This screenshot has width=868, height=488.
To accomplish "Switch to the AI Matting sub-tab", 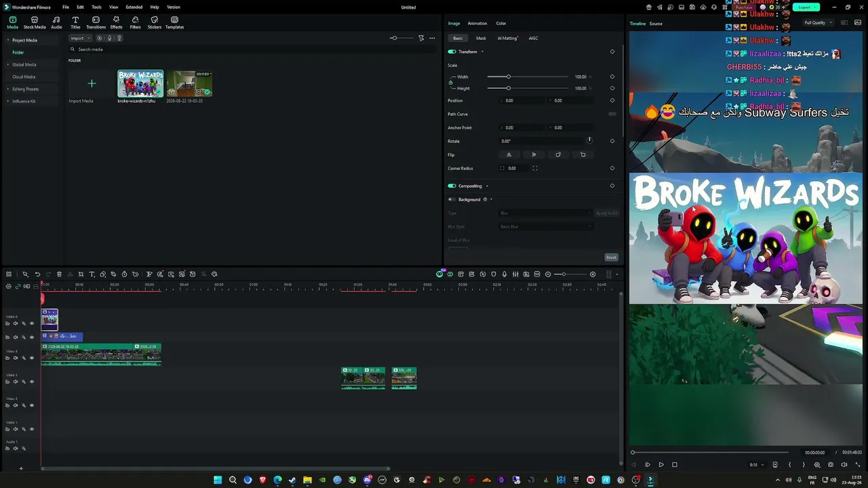I will point(507,38).
